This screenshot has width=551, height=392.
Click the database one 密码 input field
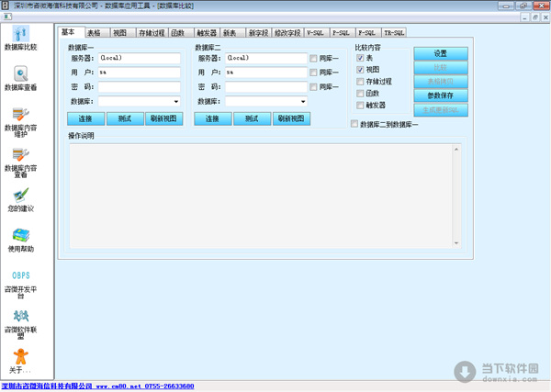pyautogui.click(x=140, y=87)
